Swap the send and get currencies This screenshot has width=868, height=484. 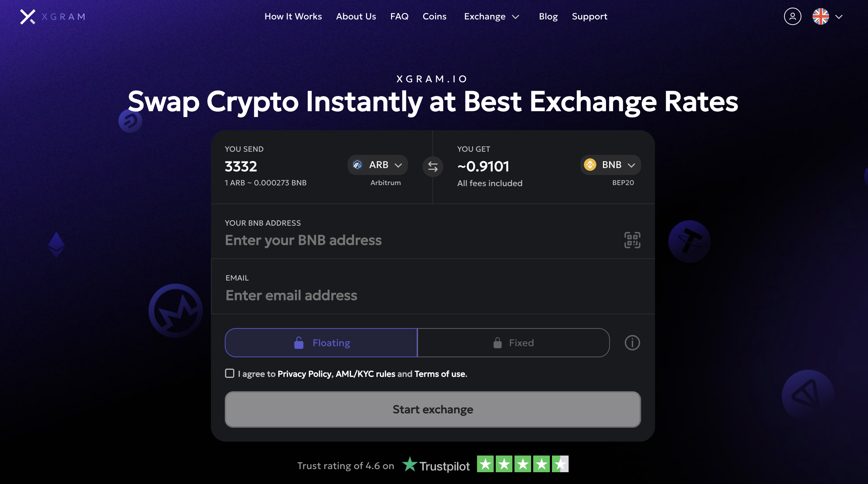click(x=433, y=167)
